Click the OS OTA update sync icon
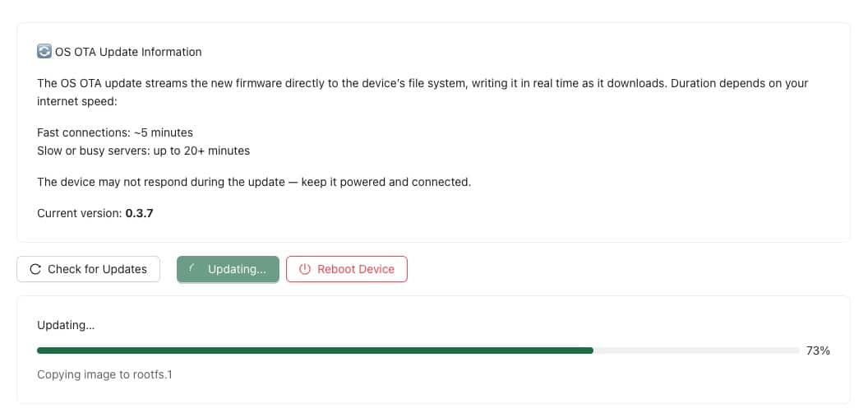868x418 pixels. 44,51
